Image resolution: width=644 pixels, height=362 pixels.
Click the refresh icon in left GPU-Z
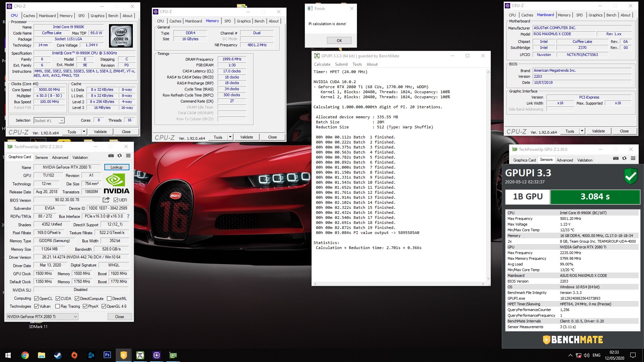(x=119, y=156)
